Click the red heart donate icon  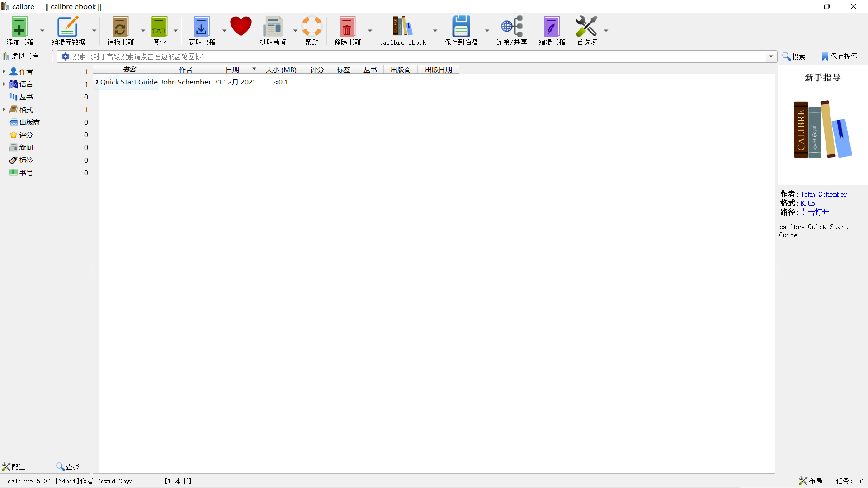click(241, 26)
